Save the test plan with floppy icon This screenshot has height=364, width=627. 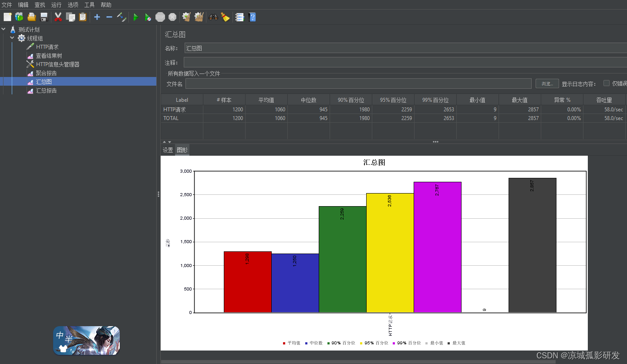[x=44, y=17]
